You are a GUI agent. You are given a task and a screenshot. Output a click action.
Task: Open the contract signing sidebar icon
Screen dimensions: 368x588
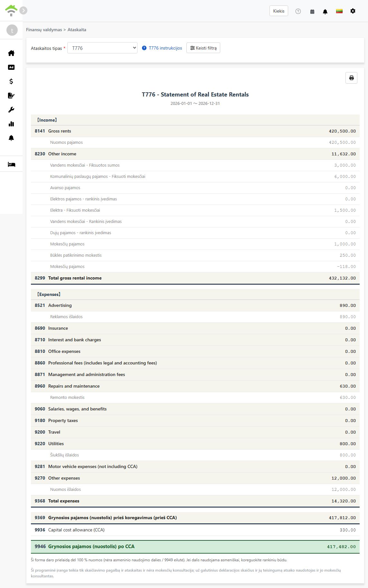tap(11, 96)
